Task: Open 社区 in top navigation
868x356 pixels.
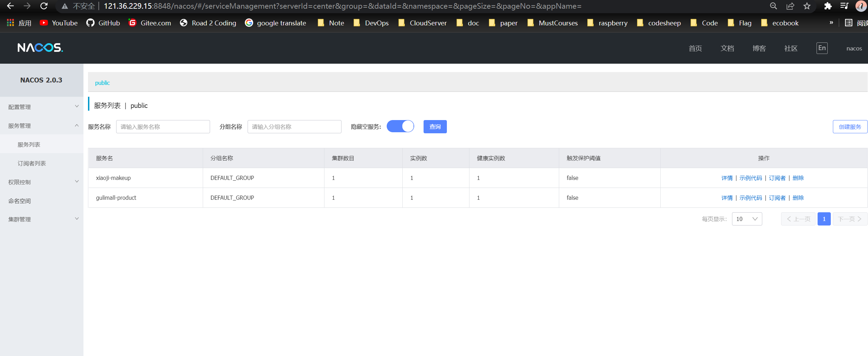Action: coord(791,48)
